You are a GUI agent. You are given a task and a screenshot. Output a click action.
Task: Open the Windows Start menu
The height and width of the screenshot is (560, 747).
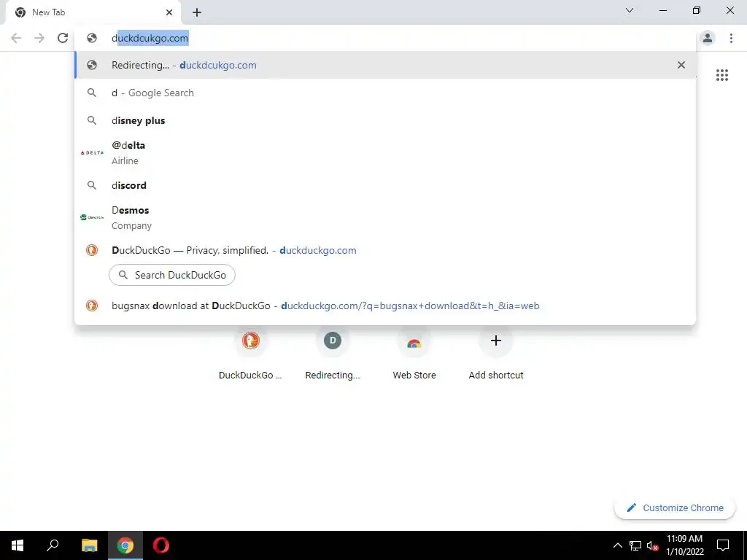(18, 545)
